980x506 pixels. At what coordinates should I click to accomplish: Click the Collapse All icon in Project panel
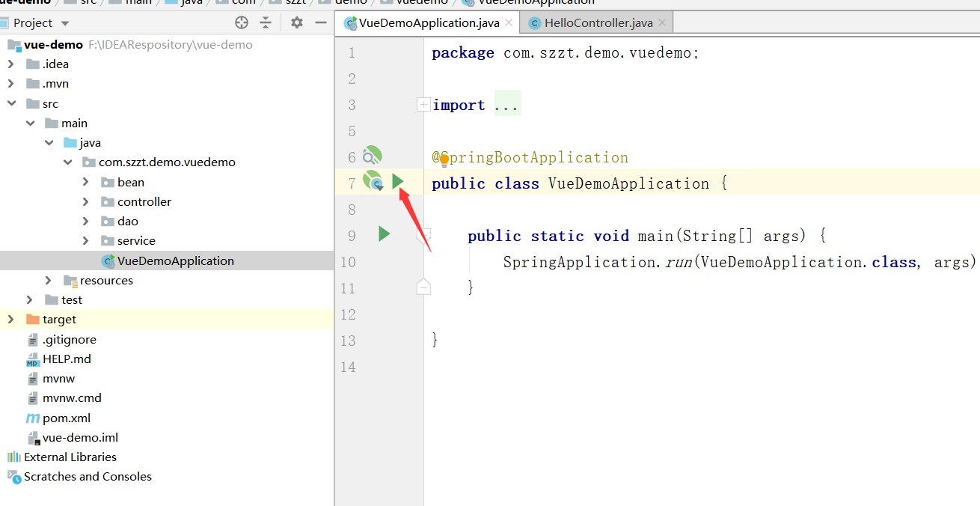tap(266, 22)
